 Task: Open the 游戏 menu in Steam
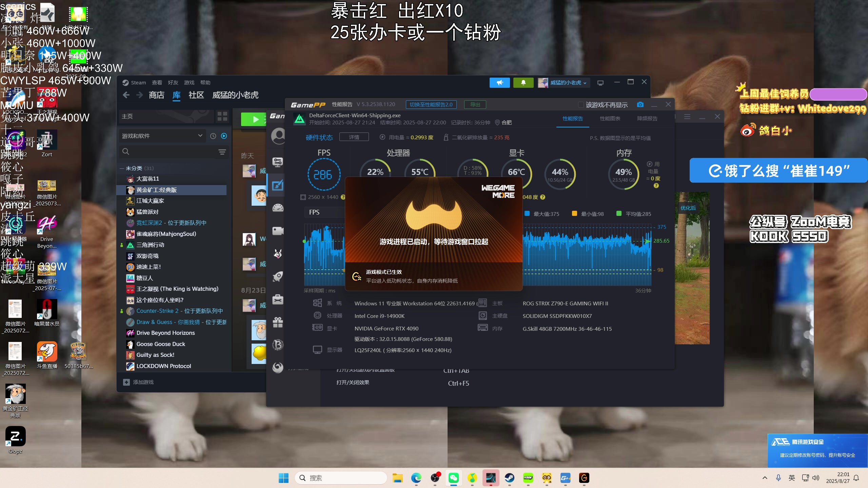[189, 83]
